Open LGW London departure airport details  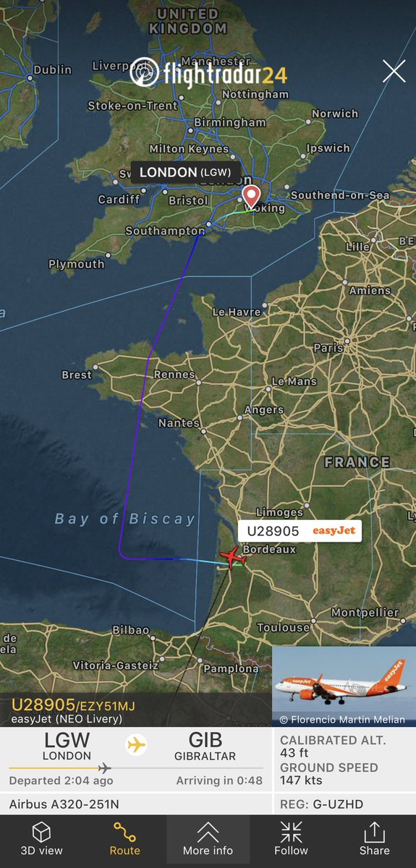tap(67, 746)
